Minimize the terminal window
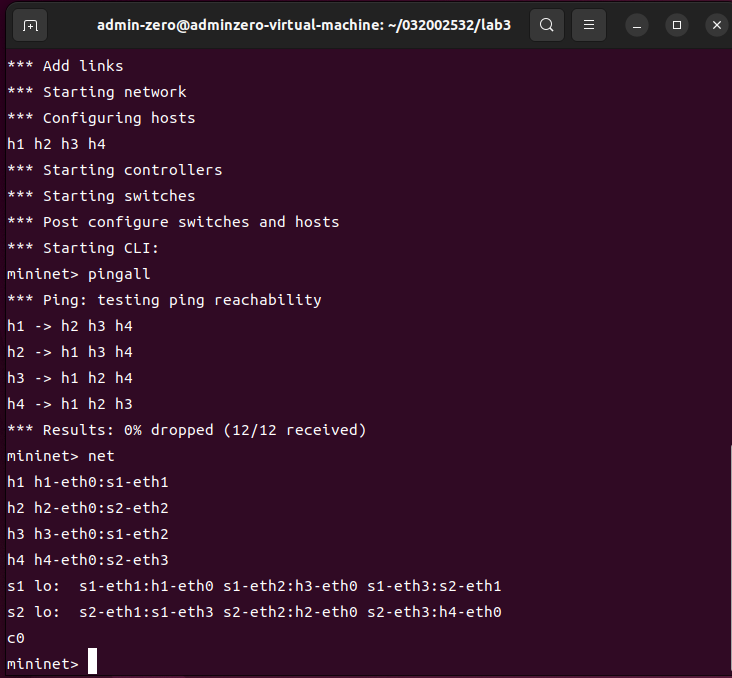Image resolution: width=732 pixels, height=678 pixels. [637, 25]
